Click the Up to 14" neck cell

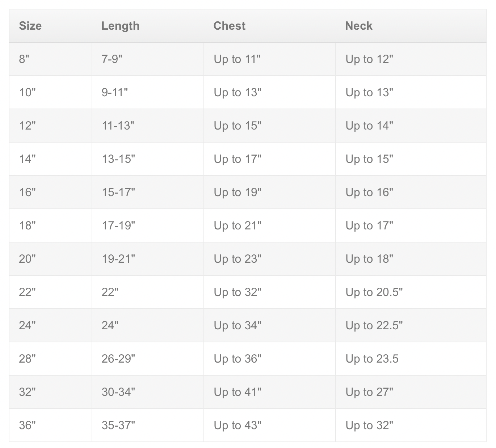(x=411, y=126)
